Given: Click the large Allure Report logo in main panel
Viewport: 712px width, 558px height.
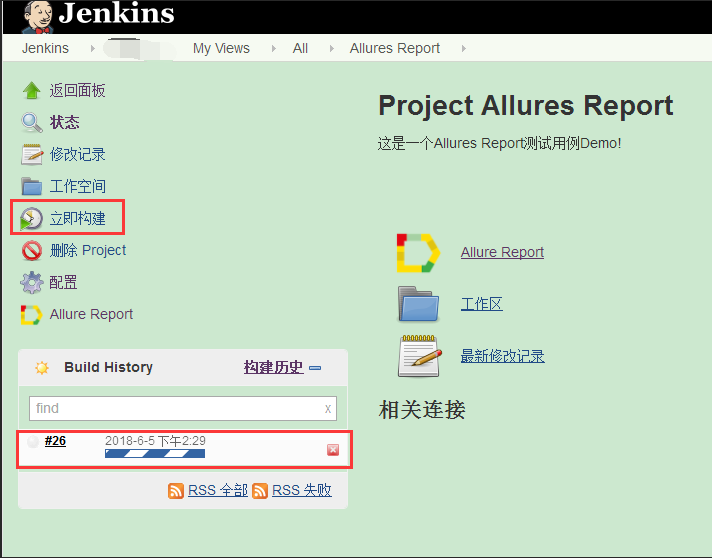Looking at the screenshot, I should coord(418,253).
